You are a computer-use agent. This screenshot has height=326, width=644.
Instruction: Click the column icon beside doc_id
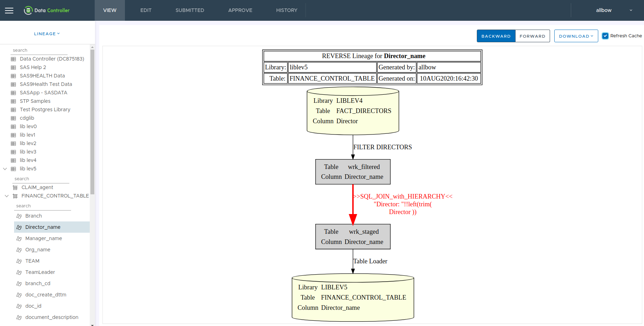[19, 306]
